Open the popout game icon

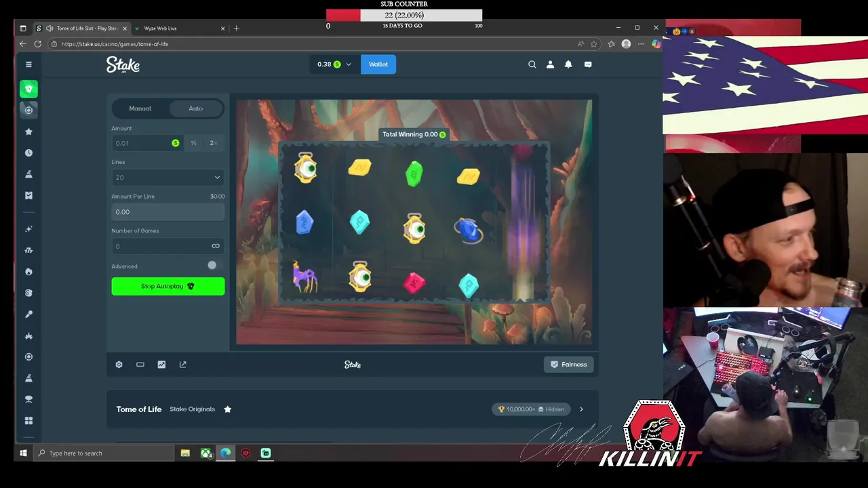point(183,365)
